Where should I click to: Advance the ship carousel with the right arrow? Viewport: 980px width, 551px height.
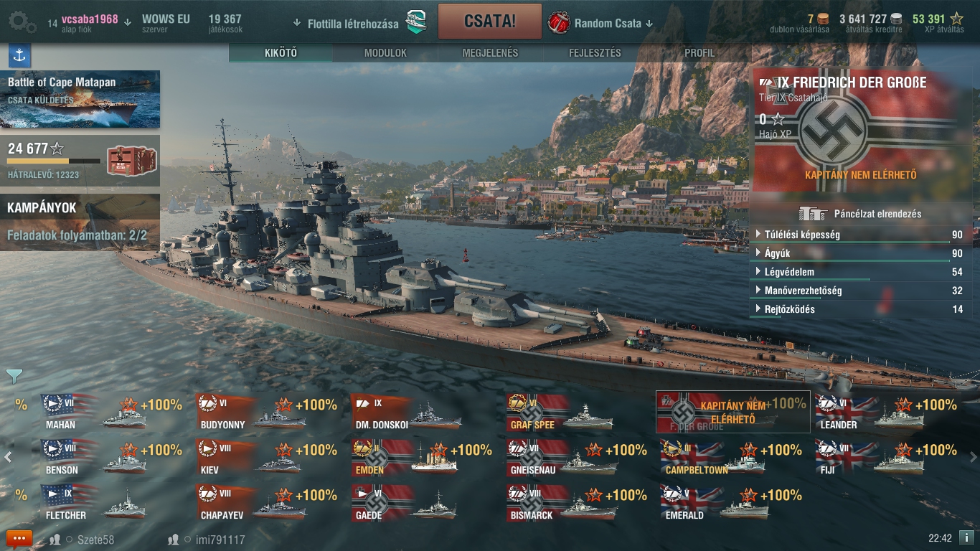tap(973, 457)
